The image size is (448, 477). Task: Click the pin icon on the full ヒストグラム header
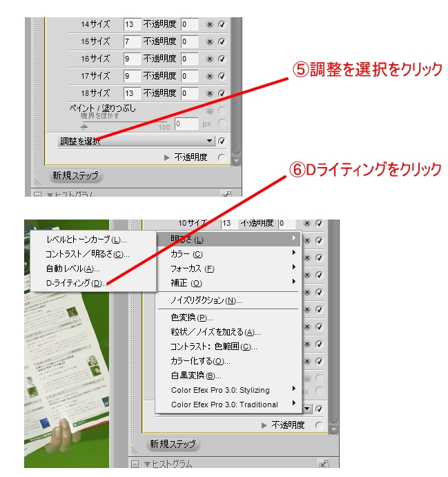coord(323,464)
